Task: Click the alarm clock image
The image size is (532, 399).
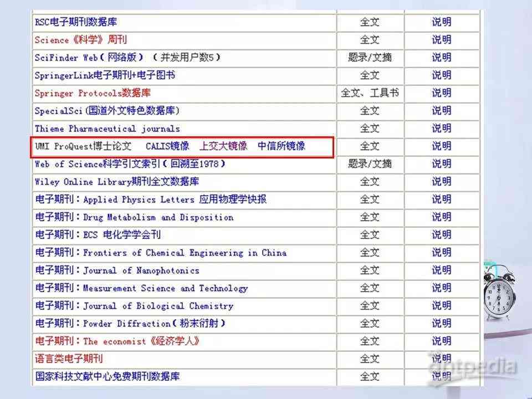Action: (499, 292)
